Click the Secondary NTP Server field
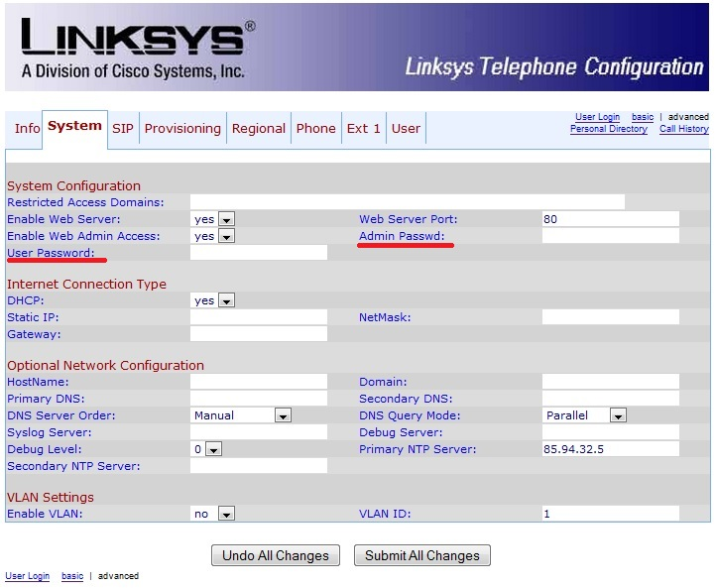This screenshot has width=716, height=588. tap(259, 466)
